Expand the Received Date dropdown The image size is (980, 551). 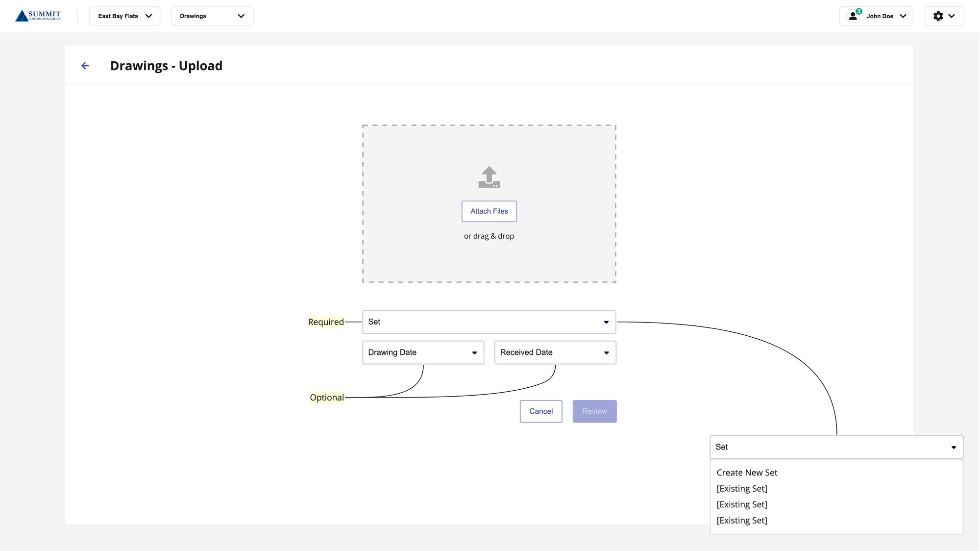555,352
